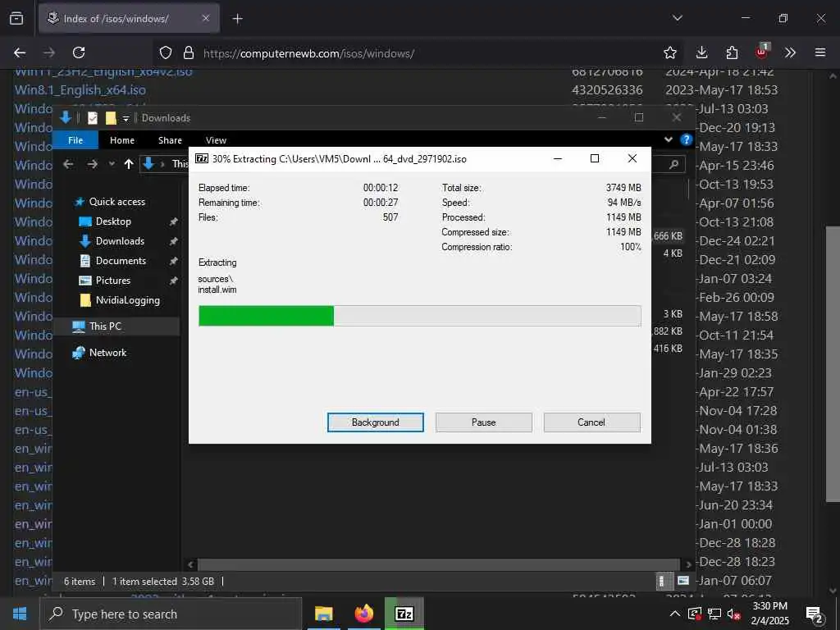This screenshot has height=630, width=840.
Task: Click the Explorer horizontal scrollbar
Action: (x=438, y=564)
